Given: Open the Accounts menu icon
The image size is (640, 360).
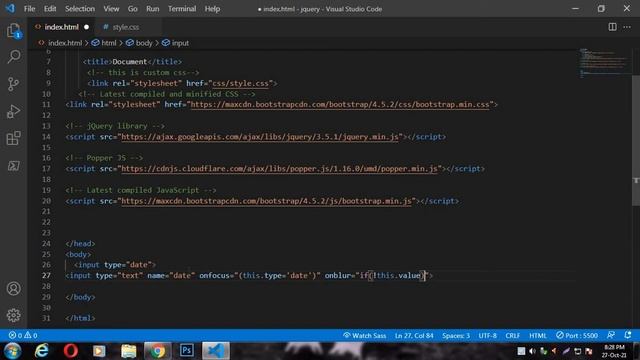Looking at the screenshot, I should [13, 289].
